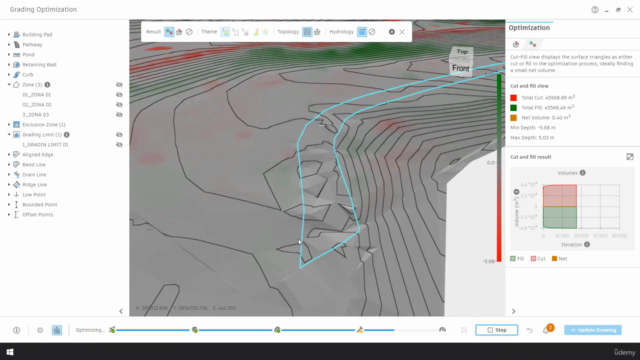
Task: Toggle visibility of the Zone (3) group
Action: (119, 84)
